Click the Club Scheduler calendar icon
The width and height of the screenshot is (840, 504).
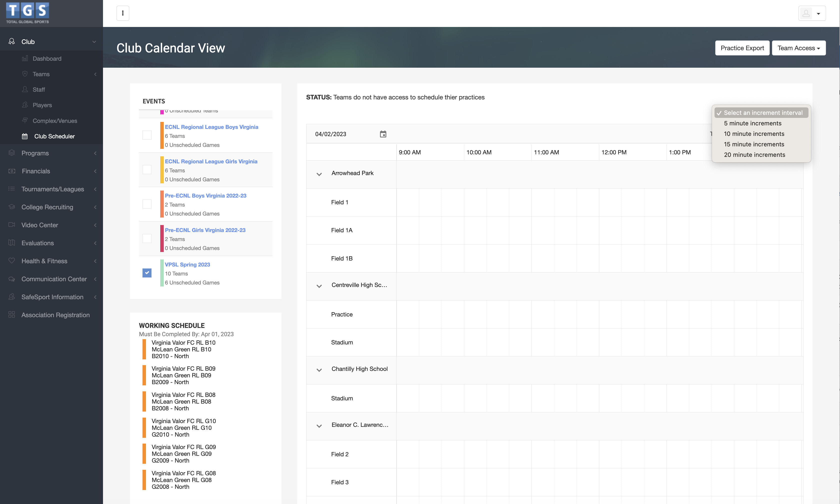pyautogui.click(x=25, y=136)
